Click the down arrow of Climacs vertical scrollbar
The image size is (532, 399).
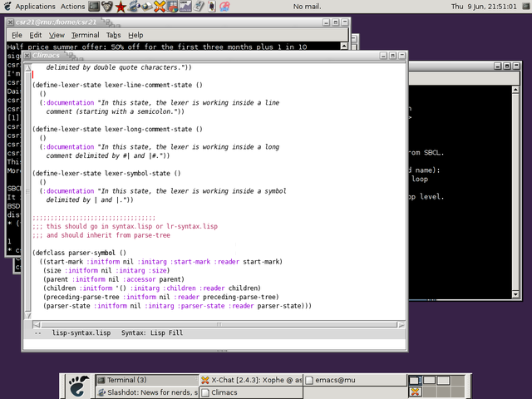pos(28,315)
